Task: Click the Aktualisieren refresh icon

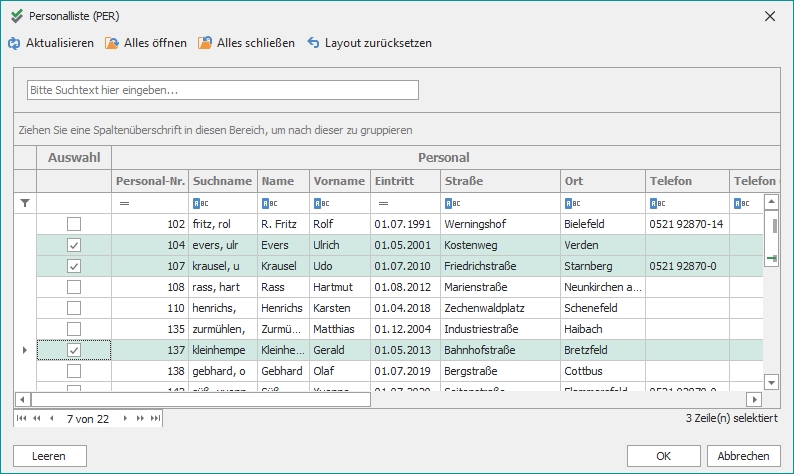Action: click(x=14, y=44)
